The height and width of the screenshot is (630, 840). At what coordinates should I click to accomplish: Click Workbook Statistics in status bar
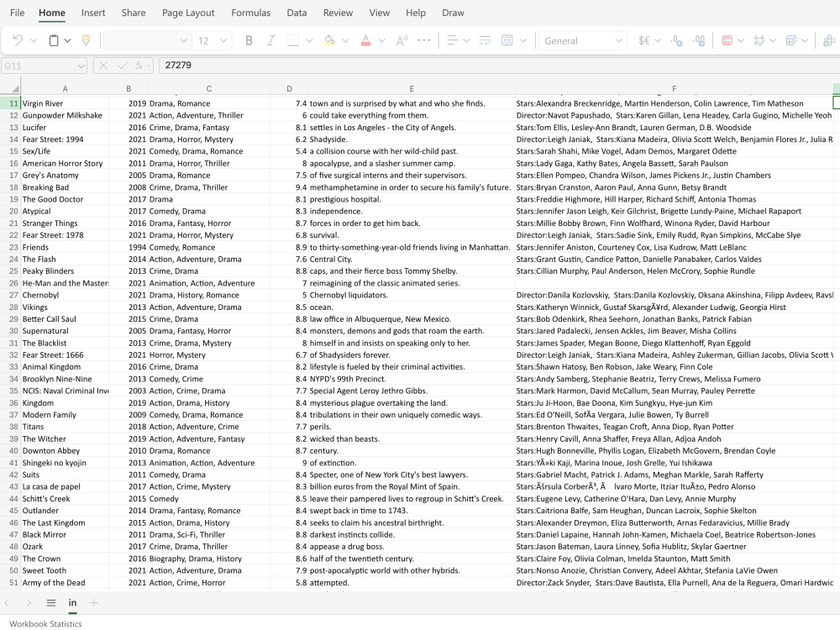coord(45,623)
